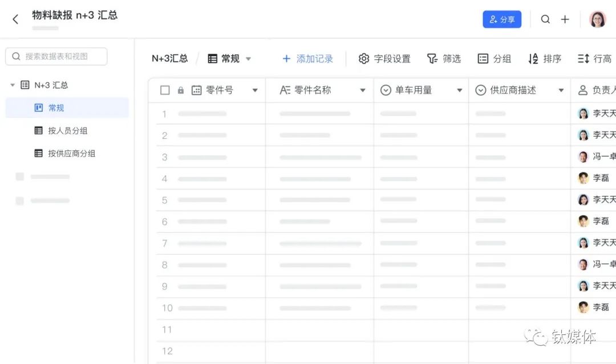Select row number 9
Image resolution: width=616 pixels, height=364 pixels.
165,287
